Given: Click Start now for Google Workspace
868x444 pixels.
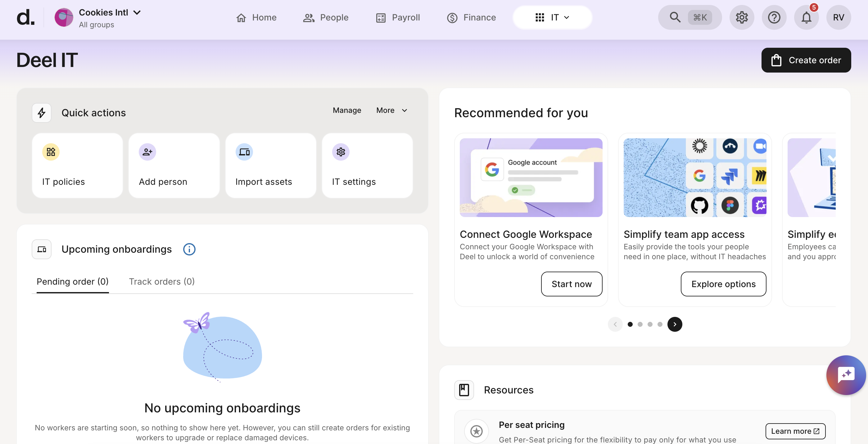Looking at the screenshot, I should coord(572,284).
